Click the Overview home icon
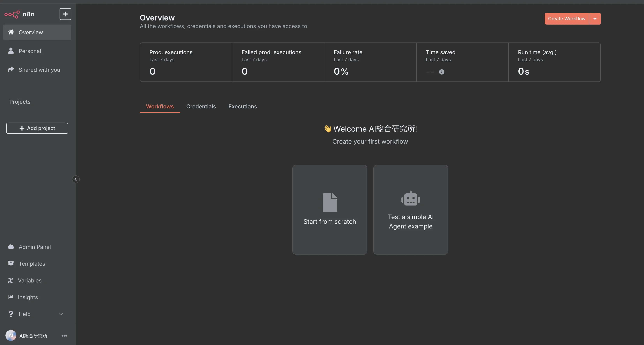644x345 pixels. point(11,32)
